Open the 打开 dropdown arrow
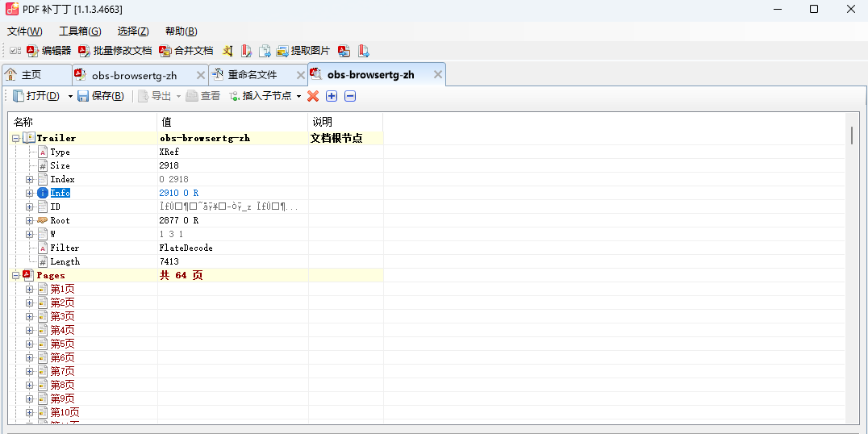Viewport: 868px width, 434px height. point(70,97)
